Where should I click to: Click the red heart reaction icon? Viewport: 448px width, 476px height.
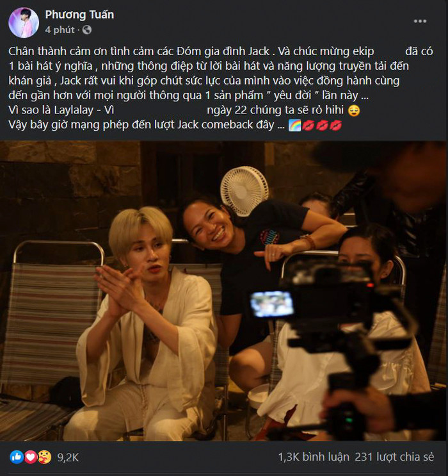pyautogui.click(x=30, y=457)
